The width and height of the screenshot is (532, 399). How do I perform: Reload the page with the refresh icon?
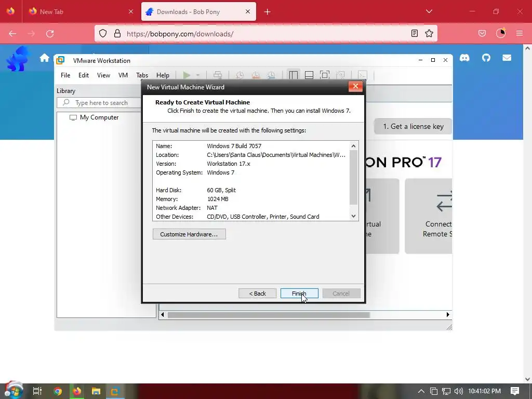point(50,34)
